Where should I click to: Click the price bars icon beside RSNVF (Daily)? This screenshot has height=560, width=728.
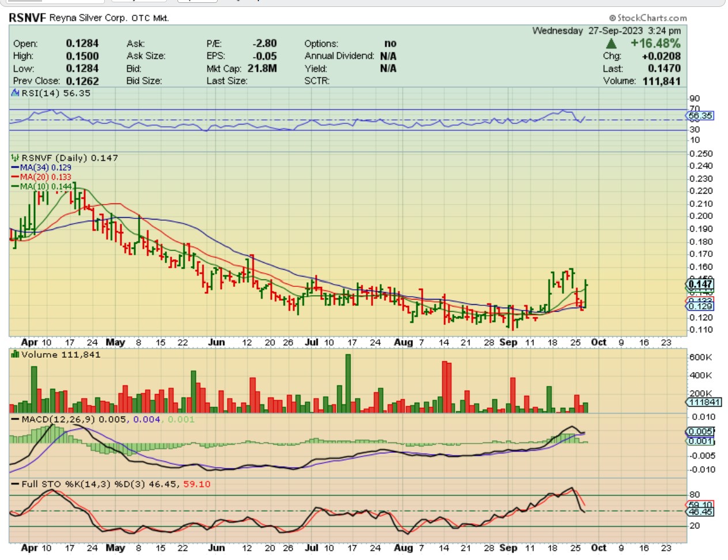[x=15, y=158]
